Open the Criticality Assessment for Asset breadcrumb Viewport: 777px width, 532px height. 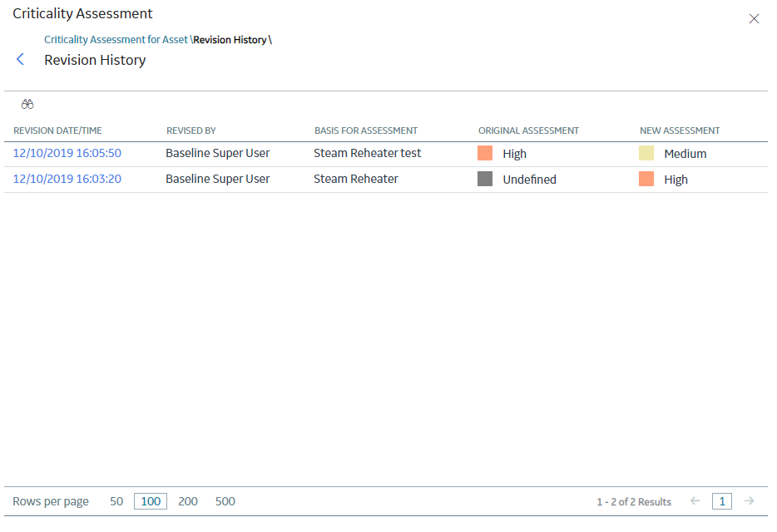[x=116, y=40]
